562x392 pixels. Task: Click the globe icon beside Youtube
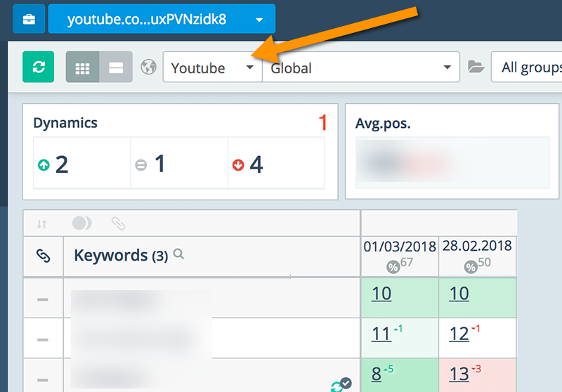pyautogui.click(x=148, y=67)
